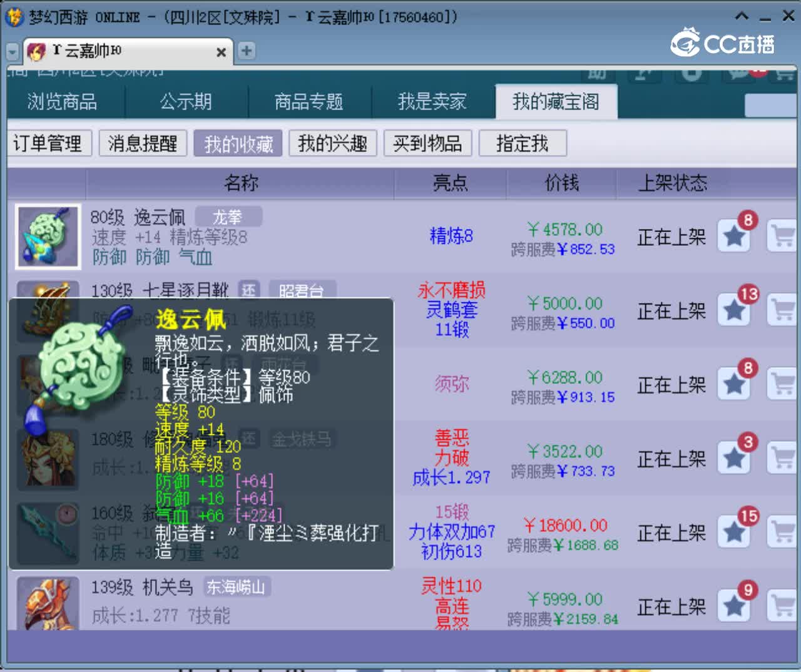Open 机关鸟 pet thumbnail
Image resolution: width=801 pixels, height=672 pixels.
[x=48, y=603]
